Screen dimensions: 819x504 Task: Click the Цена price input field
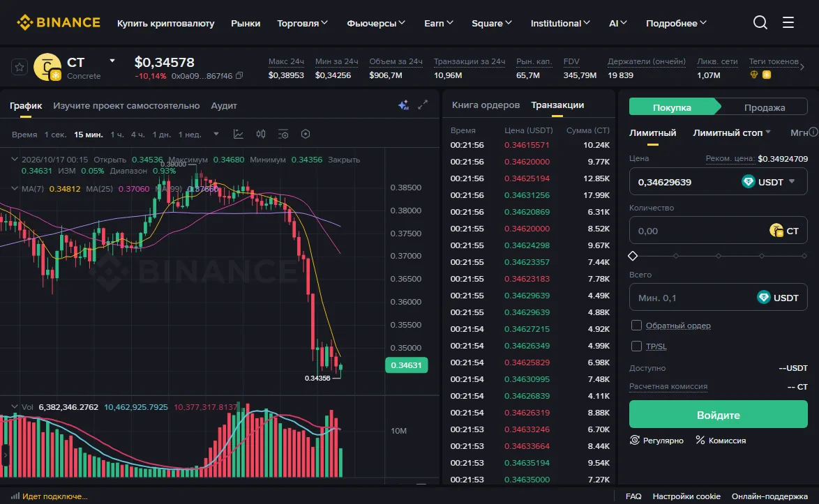tap(718, 181)
